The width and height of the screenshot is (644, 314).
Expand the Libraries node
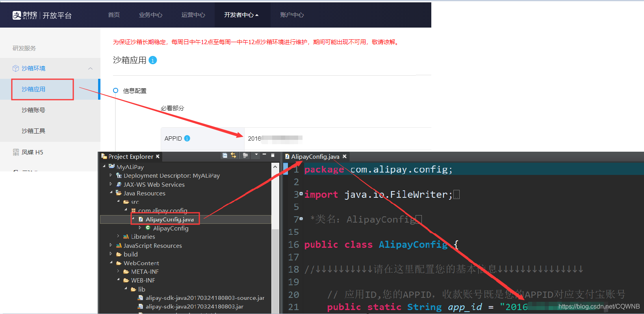[118, 236]
